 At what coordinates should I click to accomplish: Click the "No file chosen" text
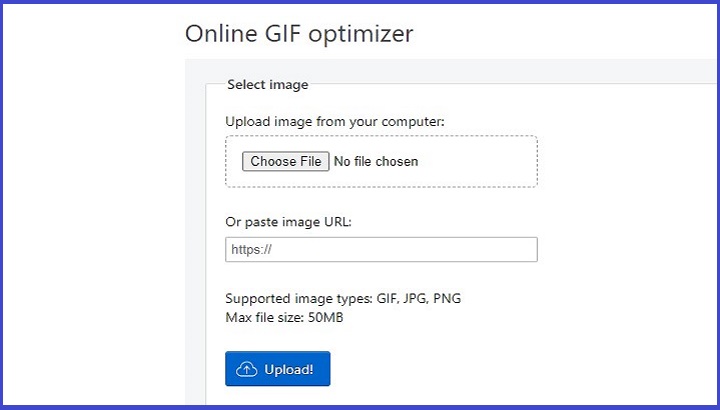376,161
